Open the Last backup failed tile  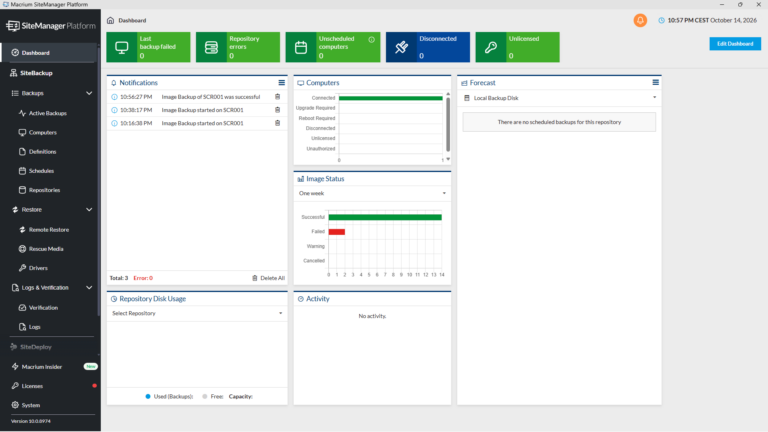pyautogui.click(x=148, y=47)
